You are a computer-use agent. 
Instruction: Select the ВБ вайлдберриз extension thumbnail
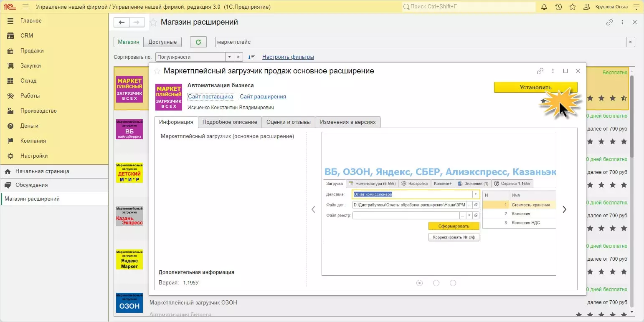pyautogui.click(x=129, y=129)
